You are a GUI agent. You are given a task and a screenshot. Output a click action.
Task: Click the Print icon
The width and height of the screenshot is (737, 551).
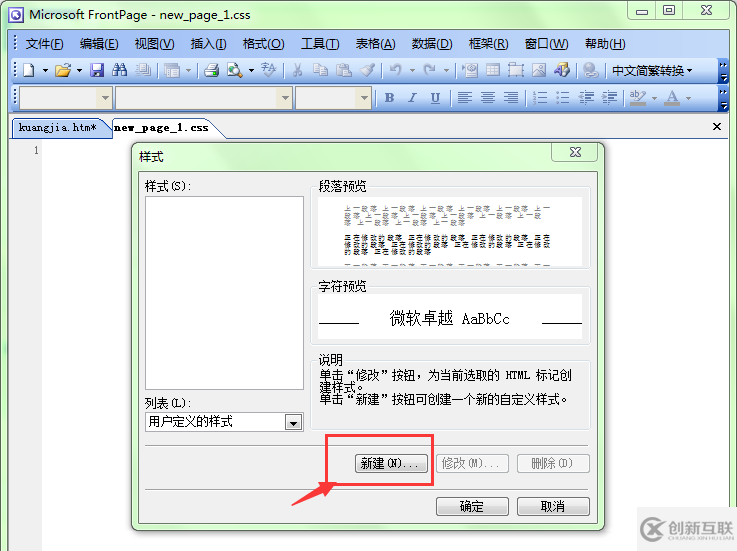point(212,71)
